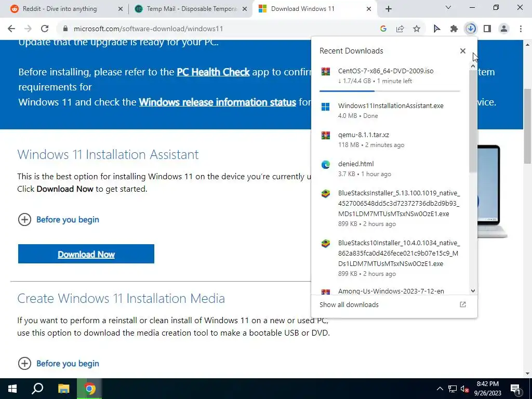Click the Windows11InstallationAssistant file icon
532x399 pixels.
point(326,107)
